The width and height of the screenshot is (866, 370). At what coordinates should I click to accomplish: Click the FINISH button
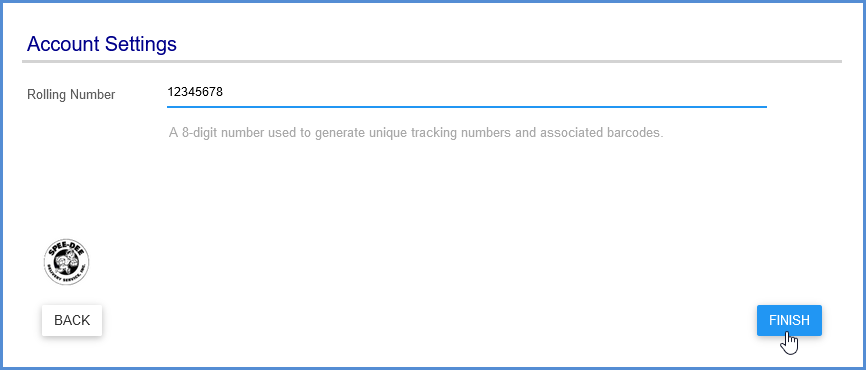789,320
